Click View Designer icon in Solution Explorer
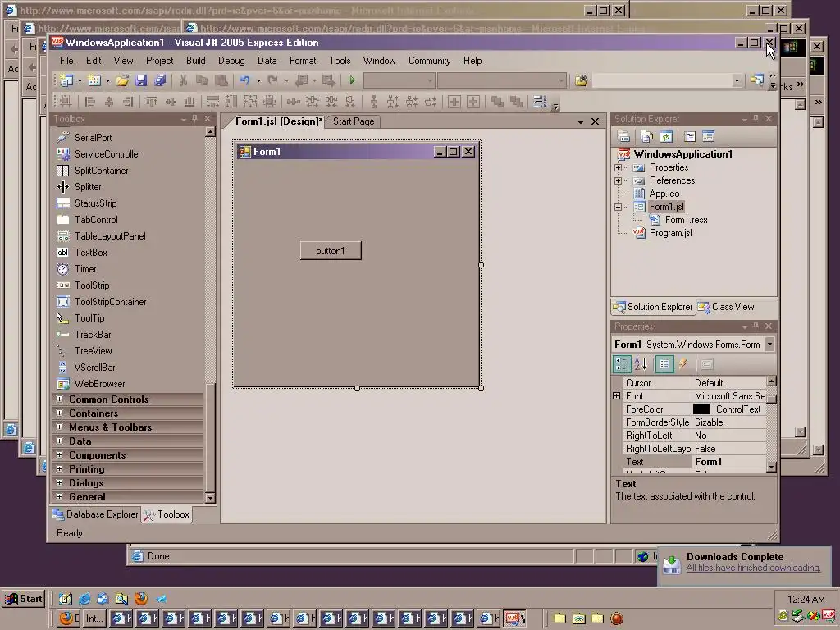This screenshot has width=840, height=630. (x=708, y=137)
